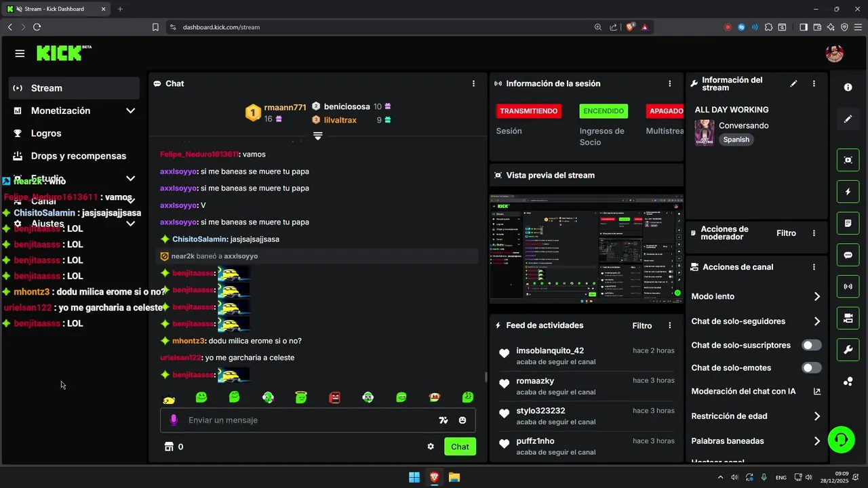
Task: Click the stream preview thumbnail
Action: [586, 249]
